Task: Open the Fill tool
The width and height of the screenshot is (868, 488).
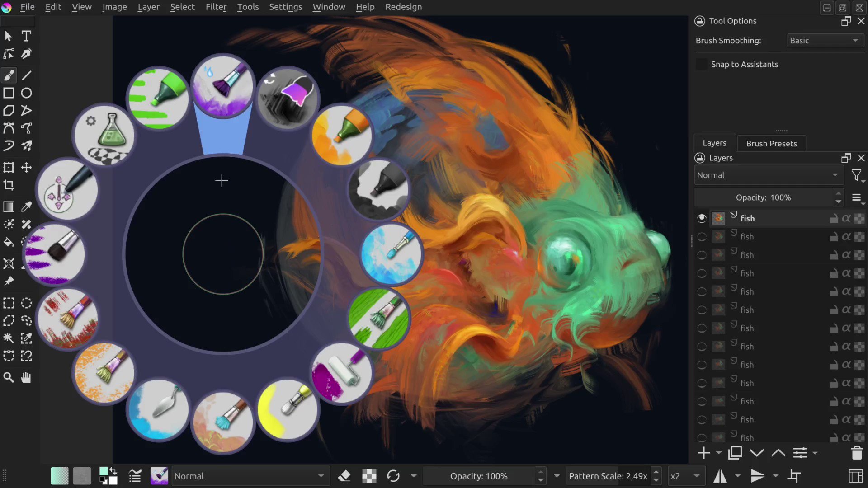Action: [9, 243]
